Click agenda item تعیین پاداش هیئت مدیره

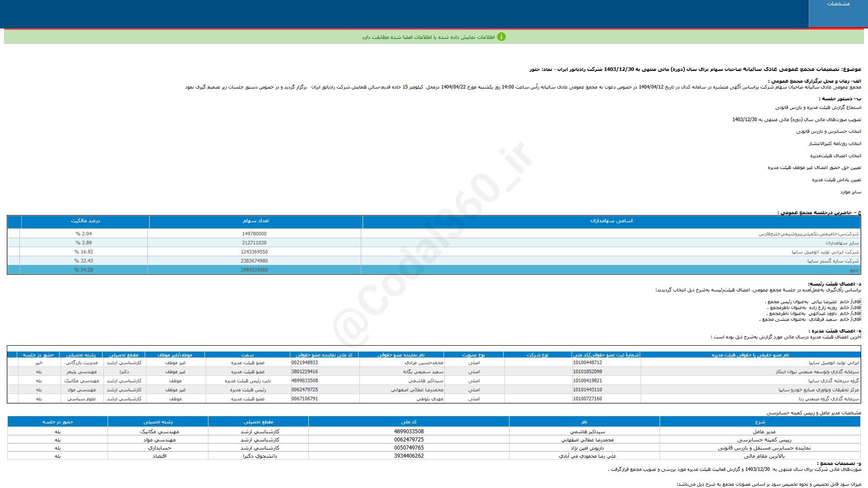836,180
